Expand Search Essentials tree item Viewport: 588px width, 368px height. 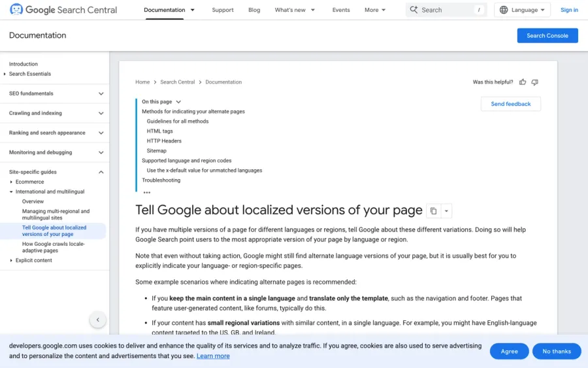coord(5,74)
